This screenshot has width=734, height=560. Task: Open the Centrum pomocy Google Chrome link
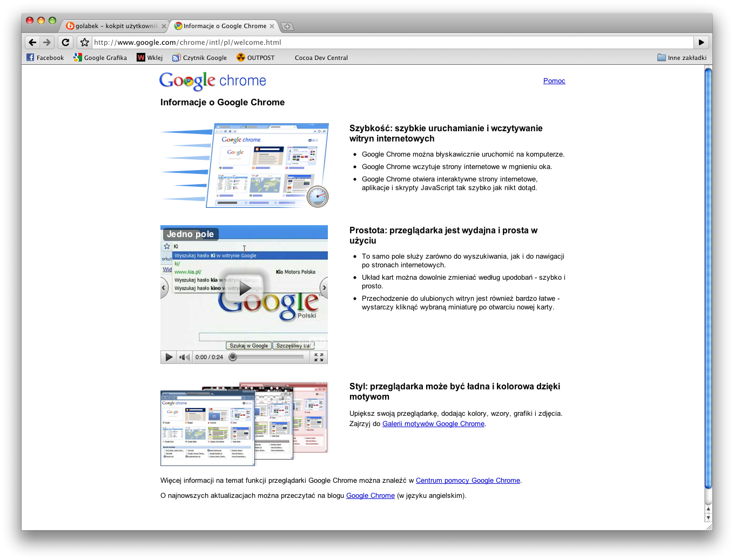point(468,481)
